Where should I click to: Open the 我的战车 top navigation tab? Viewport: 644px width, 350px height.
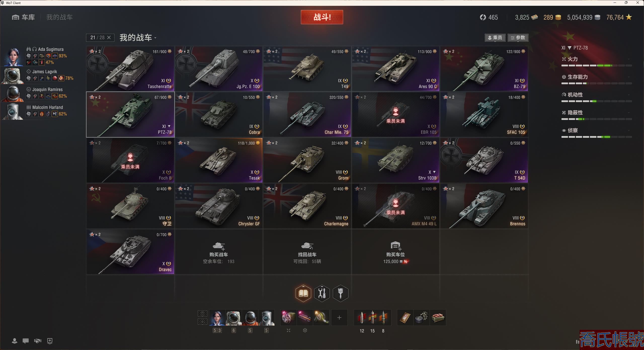pos(59,17)
